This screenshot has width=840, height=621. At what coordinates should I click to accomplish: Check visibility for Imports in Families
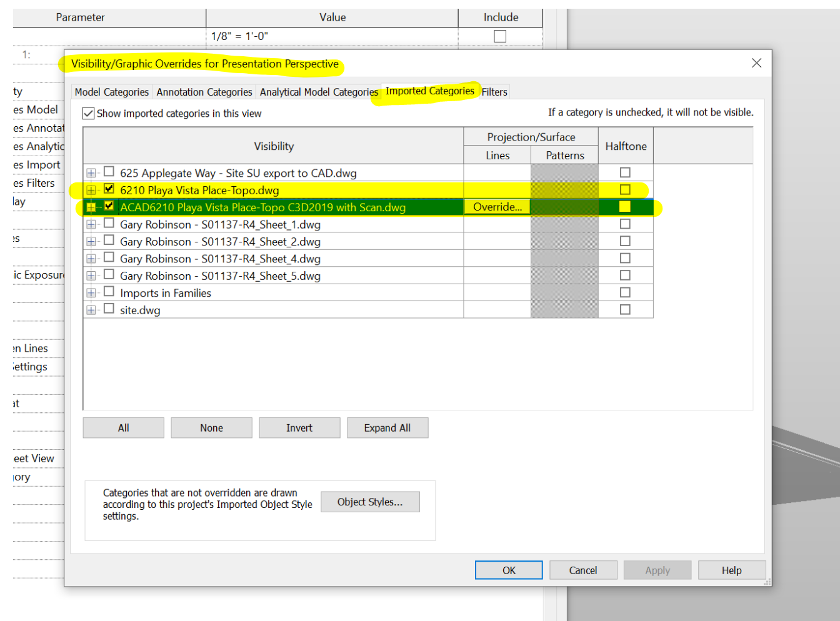click(109, 292)
